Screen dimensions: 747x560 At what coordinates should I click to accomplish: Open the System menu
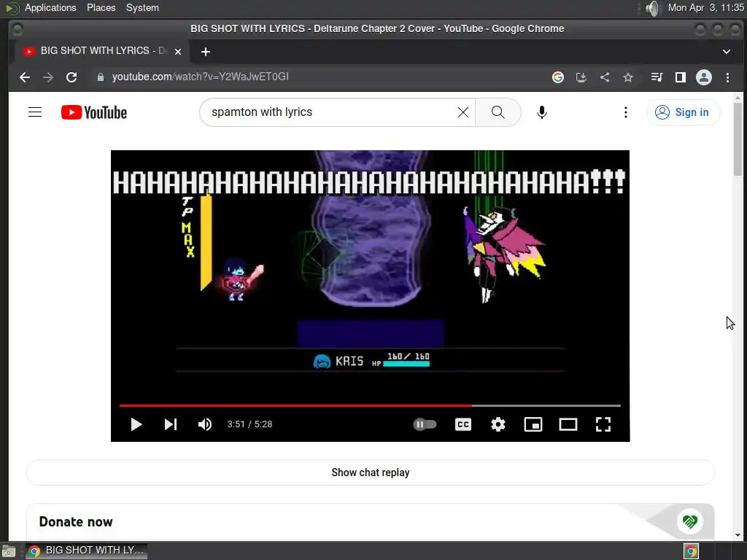click(142, 7)
